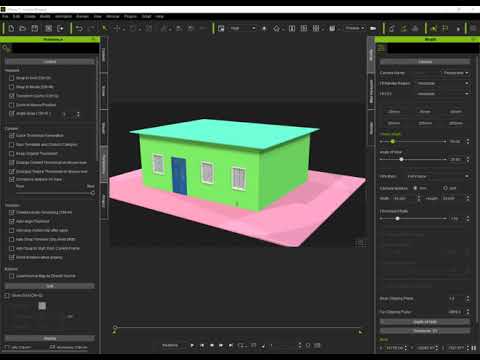
Task: Open the dropdown above the lens presets
Action: (x=443, y=94)
